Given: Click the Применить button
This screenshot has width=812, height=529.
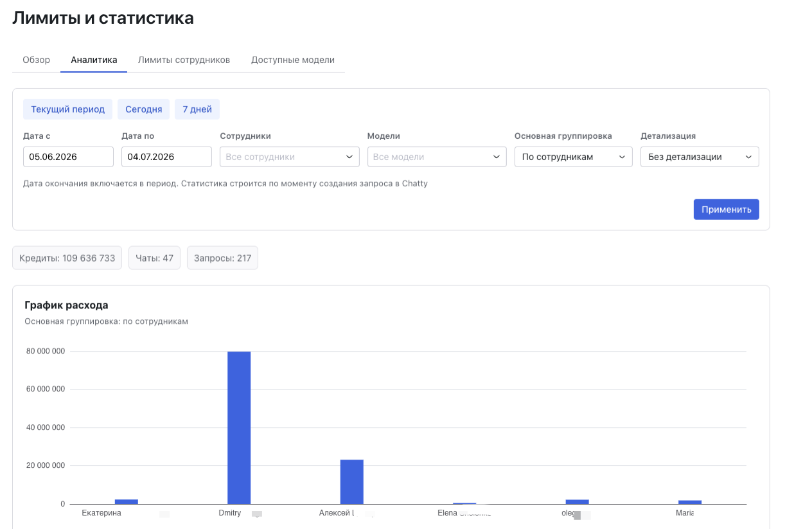Looking at the screenshot, I should [727, 210].
